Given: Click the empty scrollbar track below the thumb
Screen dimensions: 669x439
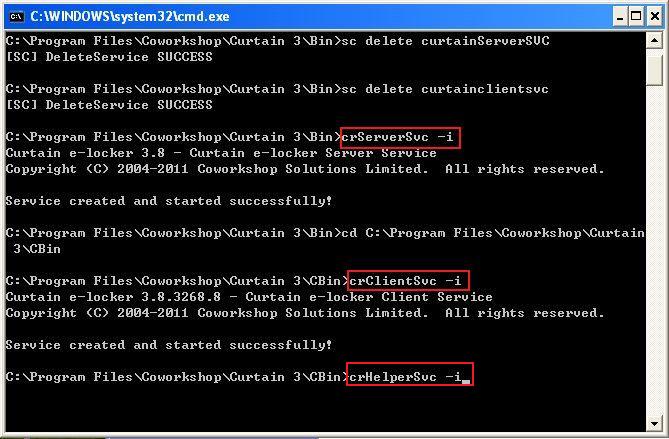Looking at the screenshot, I should pyautogui.click(x=654, y=250).
